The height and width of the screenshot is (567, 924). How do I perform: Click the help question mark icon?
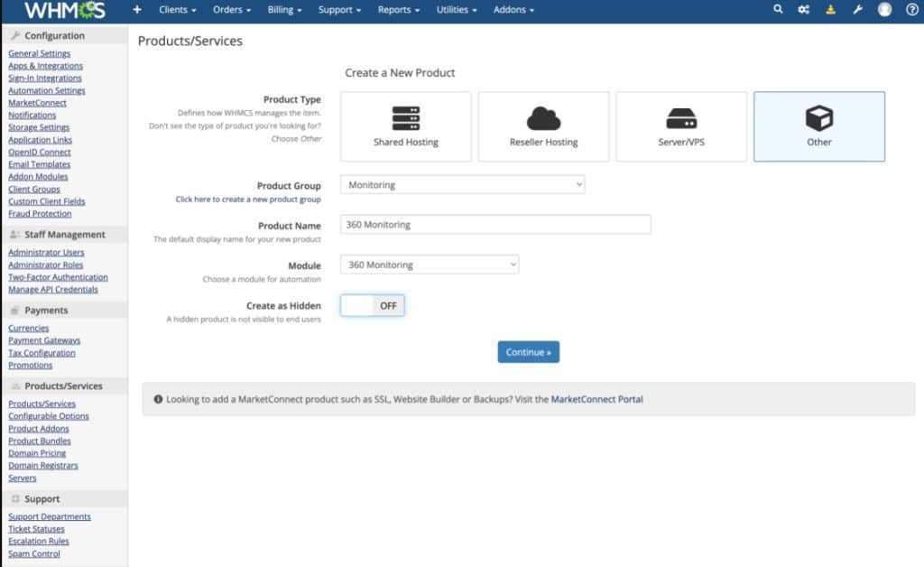911,9
